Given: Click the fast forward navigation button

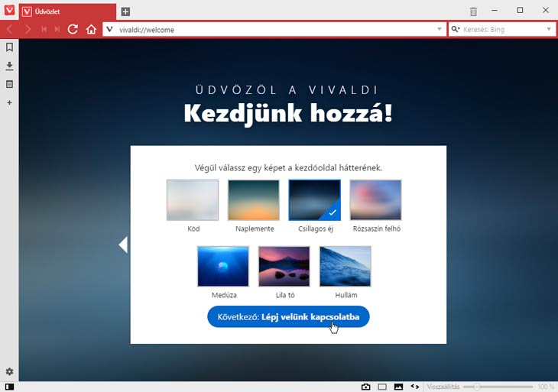Looking at the screenshot, I should pyautogui.click(x=57, y=29).
